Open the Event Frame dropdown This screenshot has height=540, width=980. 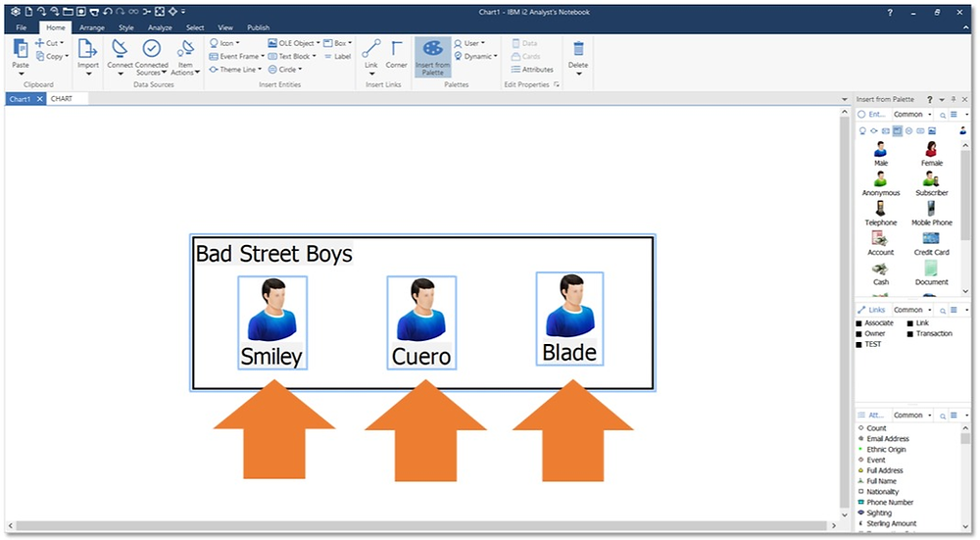click(x=236, y=56)
